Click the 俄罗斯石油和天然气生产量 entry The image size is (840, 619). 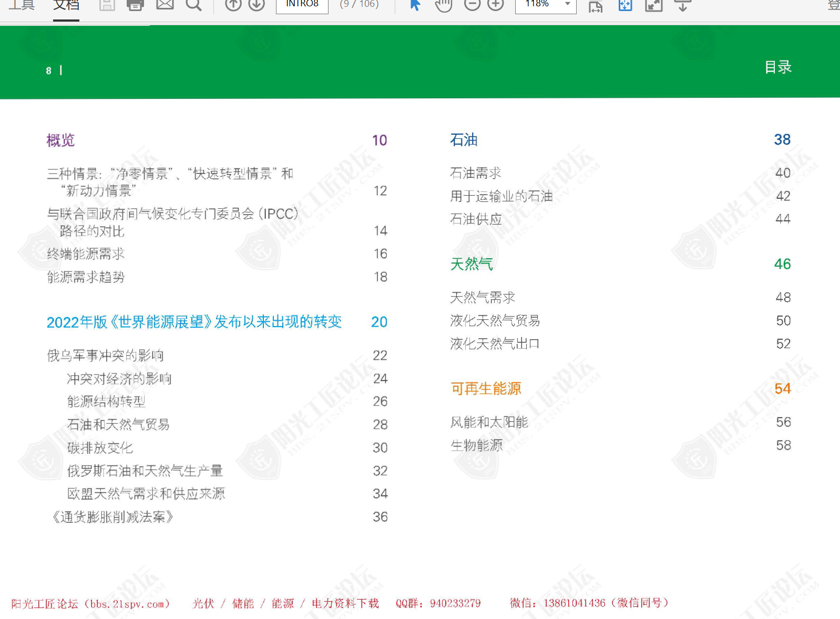145,471
